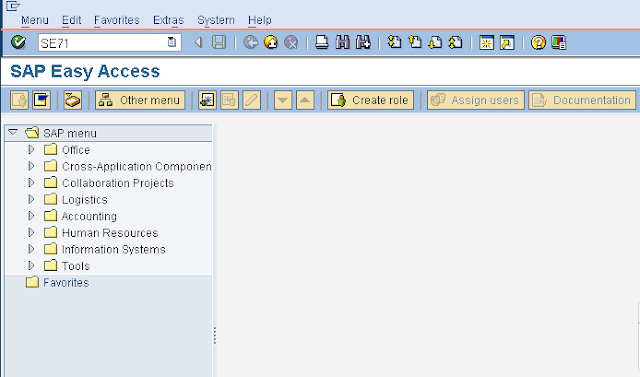The image size is (640, 377).
Task: Open the Menu menu
Action: point(35,20)
